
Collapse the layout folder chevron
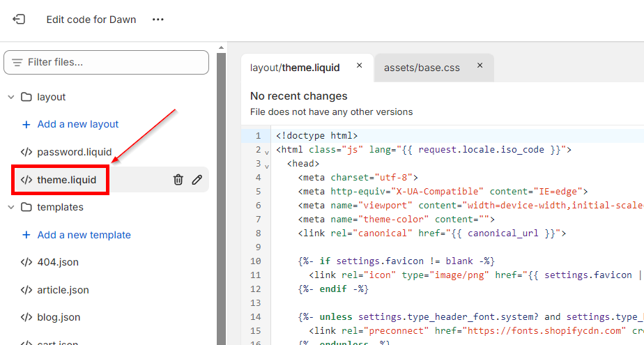click(11, 98)
